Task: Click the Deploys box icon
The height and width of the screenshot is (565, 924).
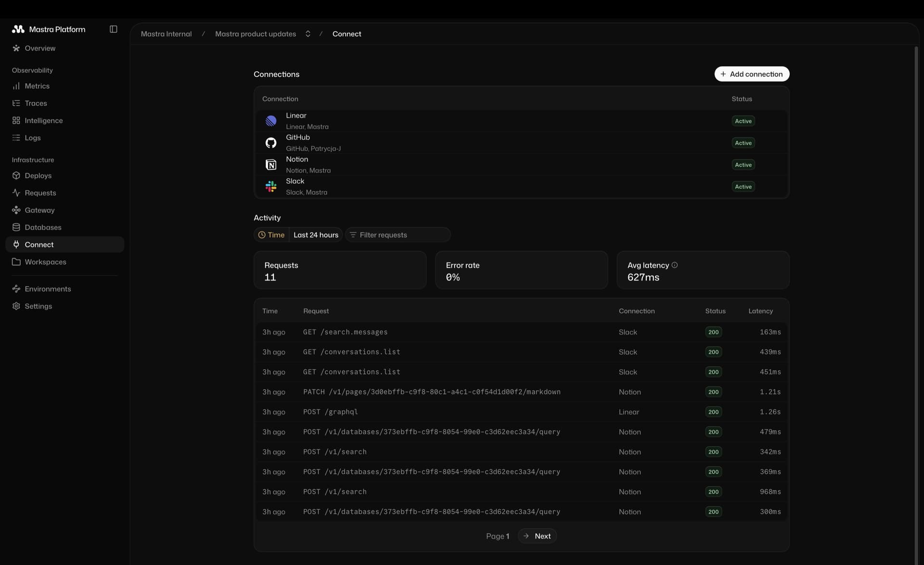Action: click(x=16, y=176)
